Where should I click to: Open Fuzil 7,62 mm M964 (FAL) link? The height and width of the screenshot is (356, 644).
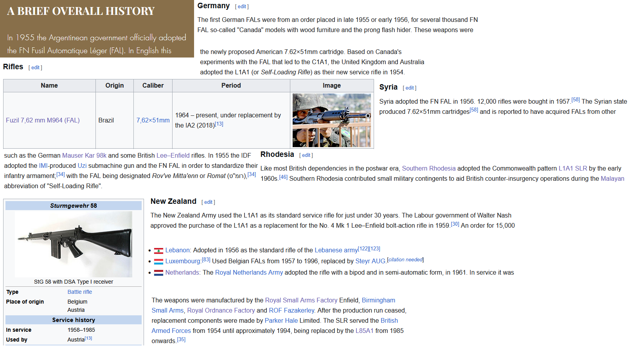coord(43,120)
